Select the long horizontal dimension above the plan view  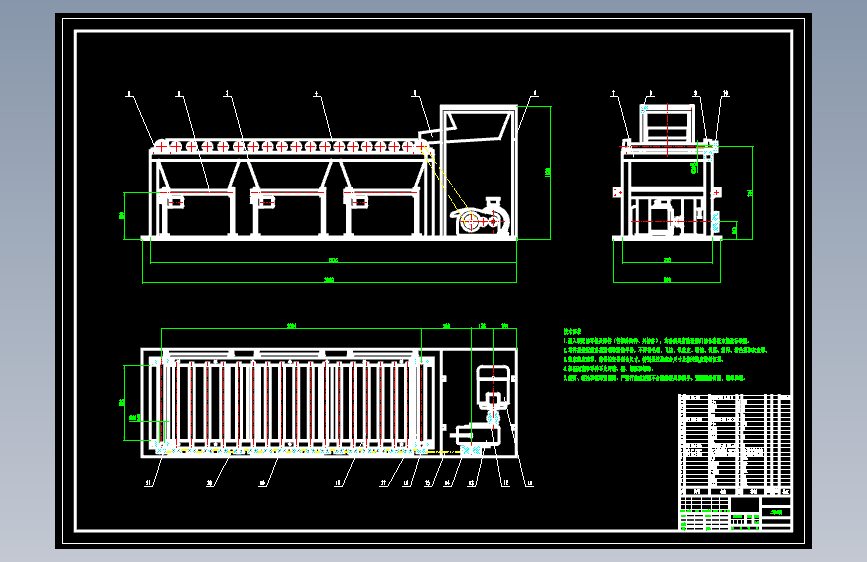tap(291, 327)
